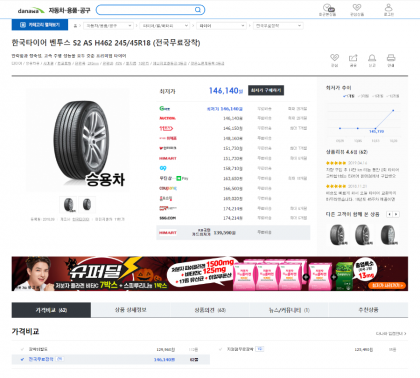Show previous related products arrow

tap(389, 214)
